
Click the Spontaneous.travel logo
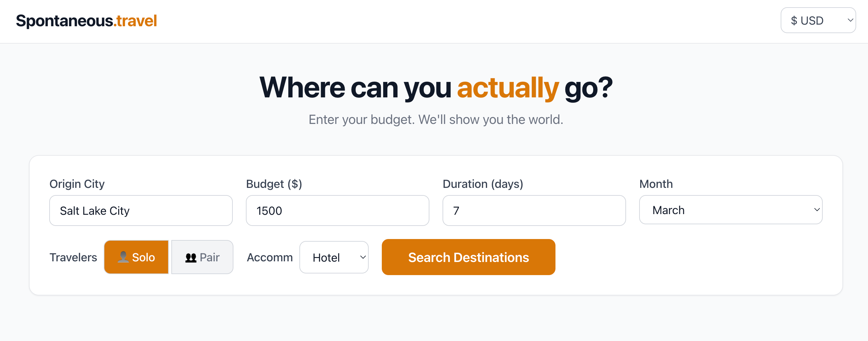(86, 21)
